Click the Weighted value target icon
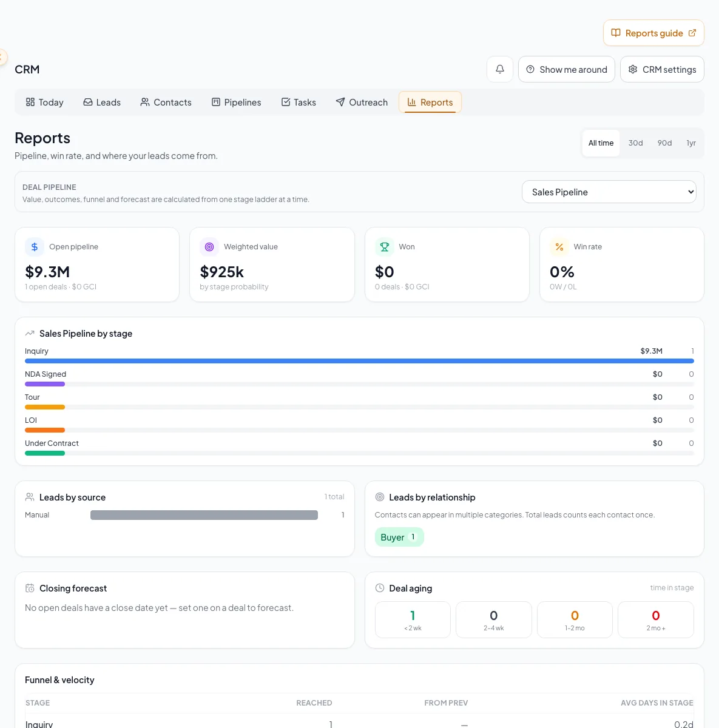719x728 pixels. tap(209, 247)
